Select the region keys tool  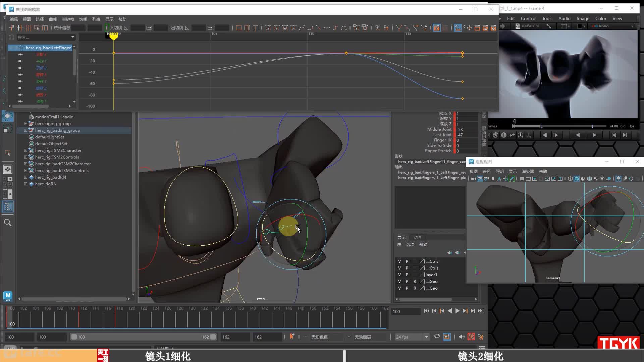(x=37, y=28)
